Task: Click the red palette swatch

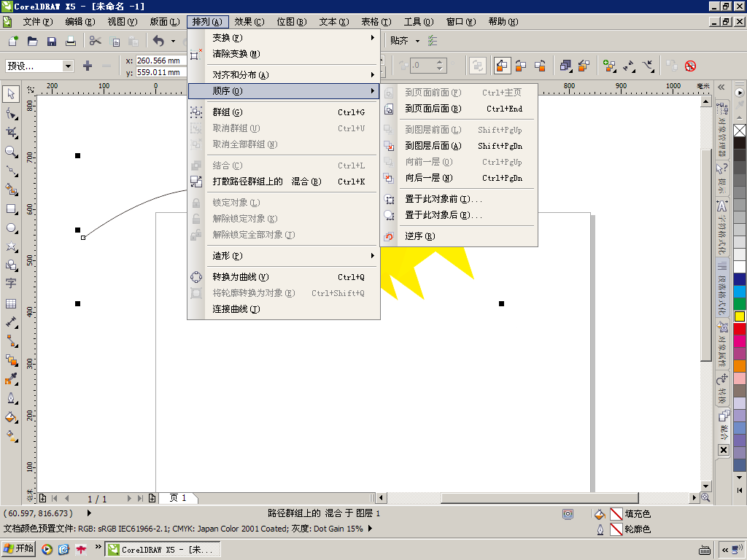Action: tap(740, 329)
